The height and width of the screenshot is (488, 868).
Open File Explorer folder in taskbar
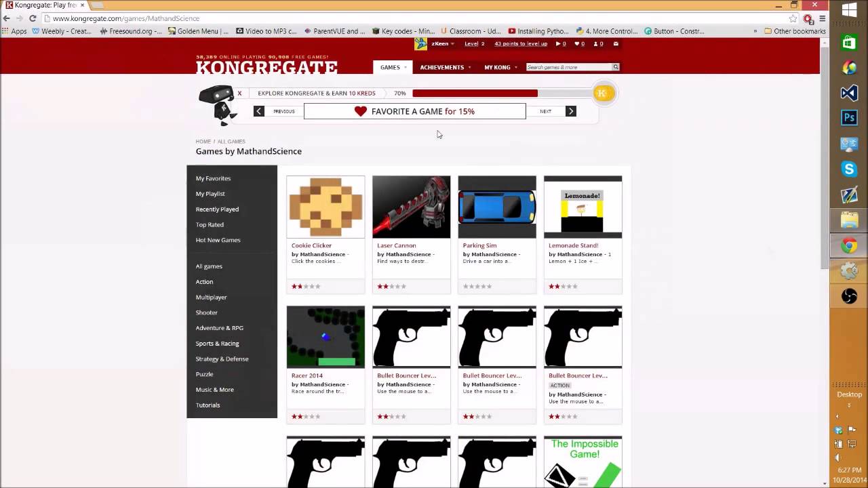coord(849,220)
